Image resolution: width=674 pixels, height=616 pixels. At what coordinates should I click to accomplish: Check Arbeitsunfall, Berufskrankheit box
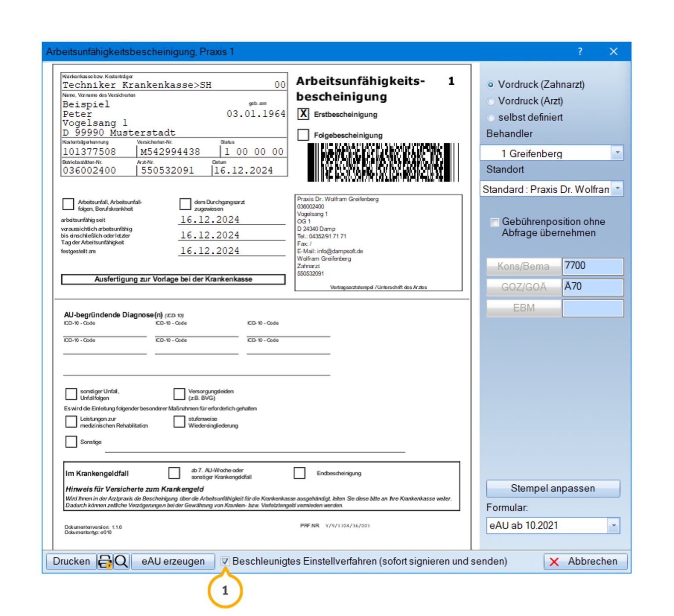(68, 204)
